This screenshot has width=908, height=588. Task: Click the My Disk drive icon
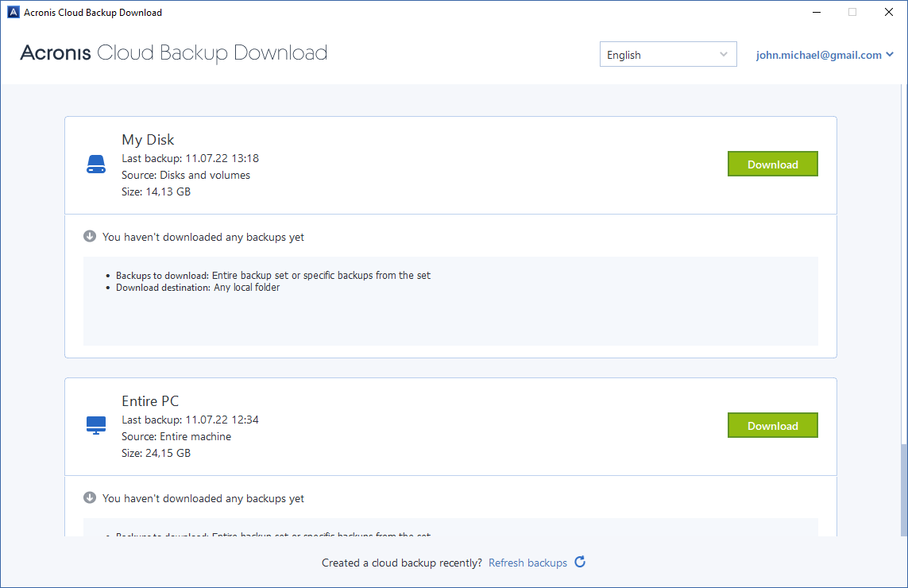96,164
